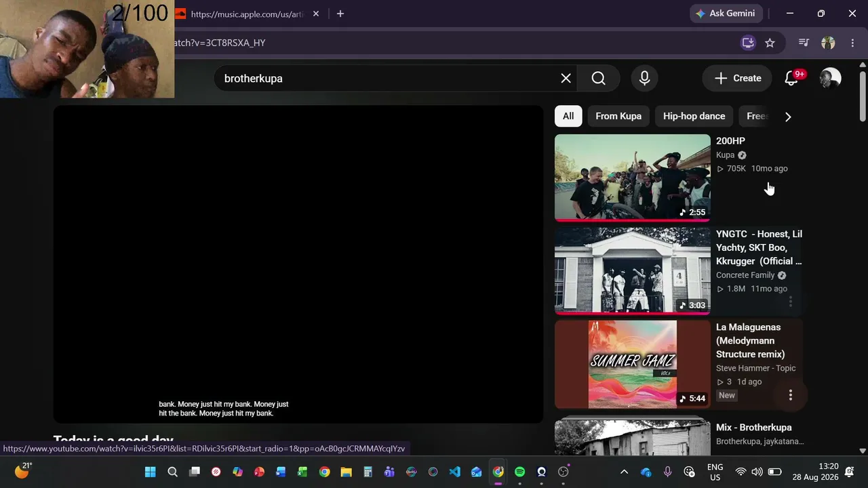868x488 pixels.
Task: Open Visual Studio Code from the taskbar
Action: [454, 472]
